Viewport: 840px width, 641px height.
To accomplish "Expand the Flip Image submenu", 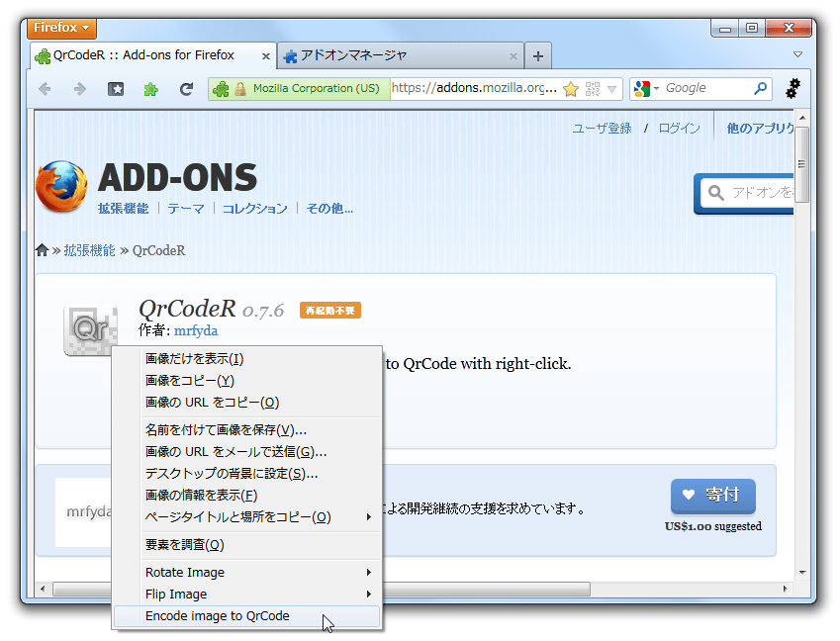I will (369, 595).
